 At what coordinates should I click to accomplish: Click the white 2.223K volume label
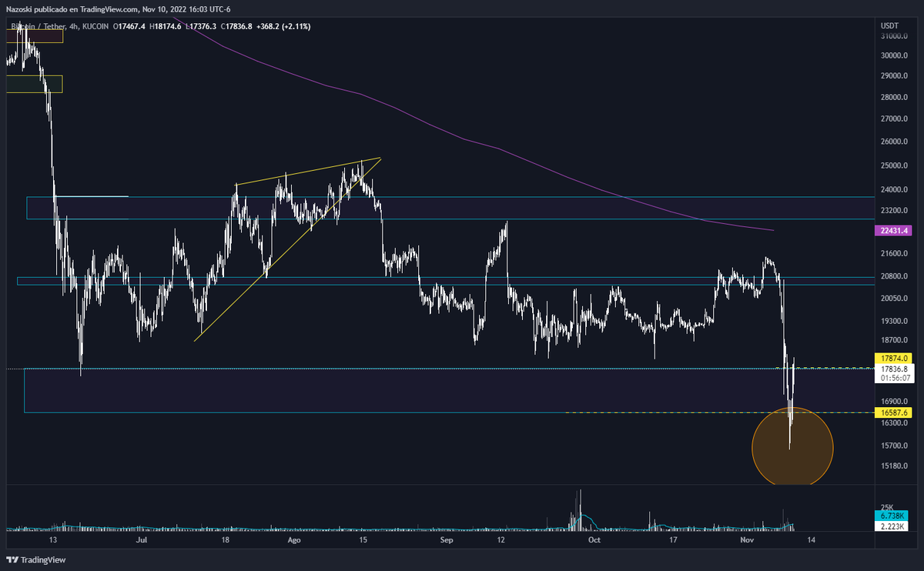pos(893,525)
